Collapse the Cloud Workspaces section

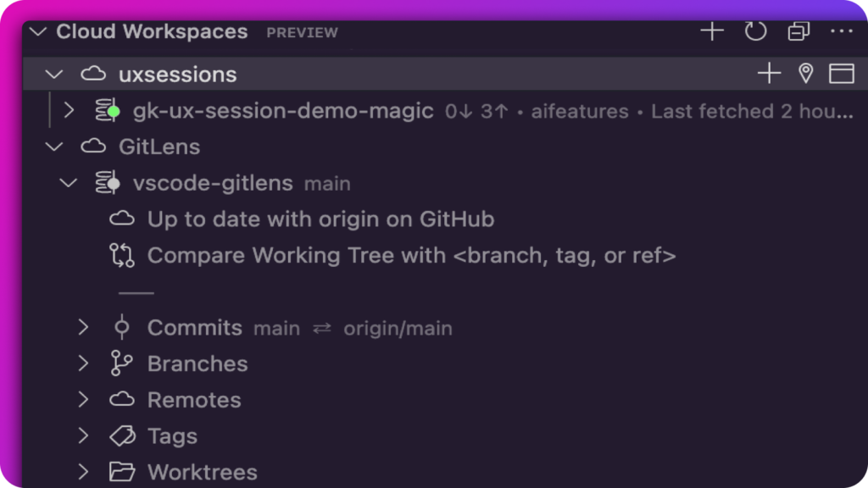coord(38,31)
